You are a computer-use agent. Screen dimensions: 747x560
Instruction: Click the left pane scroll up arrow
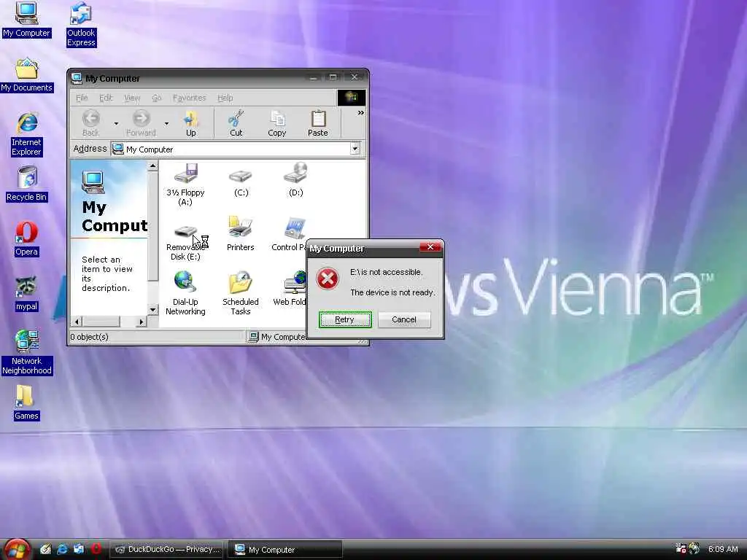[x=152, y=166]
